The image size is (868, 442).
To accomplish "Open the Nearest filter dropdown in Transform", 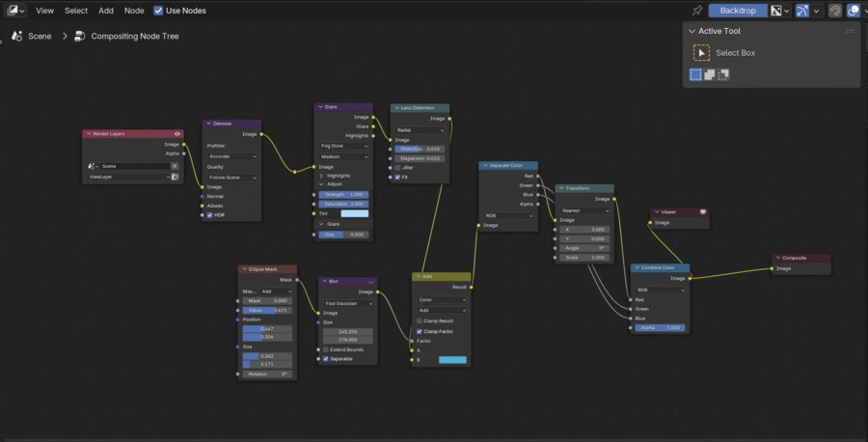I will pyautogui.click(x=584, y=210).
